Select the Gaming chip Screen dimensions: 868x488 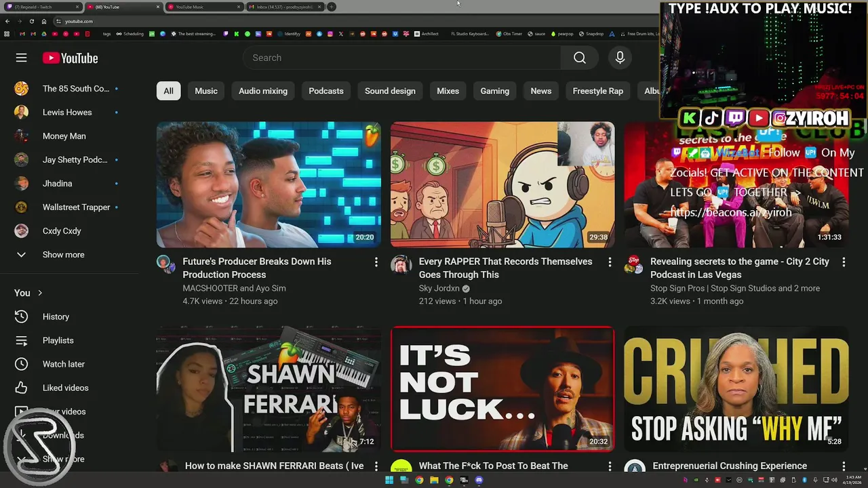point(495,91)
